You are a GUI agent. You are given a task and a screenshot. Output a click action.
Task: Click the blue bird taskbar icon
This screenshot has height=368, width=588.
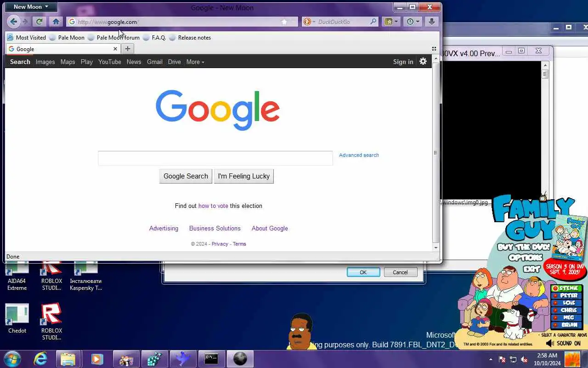coord(183,359)
